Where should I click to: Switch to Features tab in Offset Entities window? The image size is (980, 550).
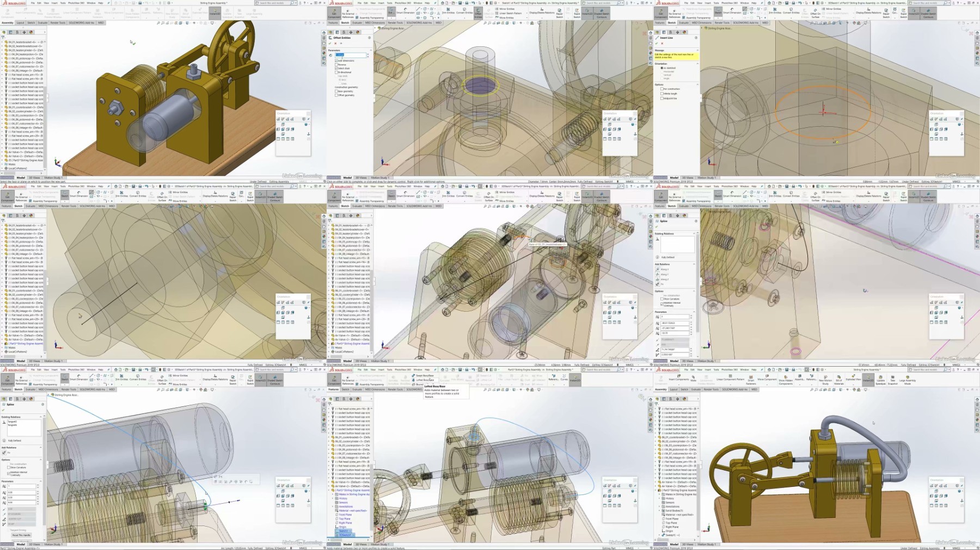coord(333,23)
